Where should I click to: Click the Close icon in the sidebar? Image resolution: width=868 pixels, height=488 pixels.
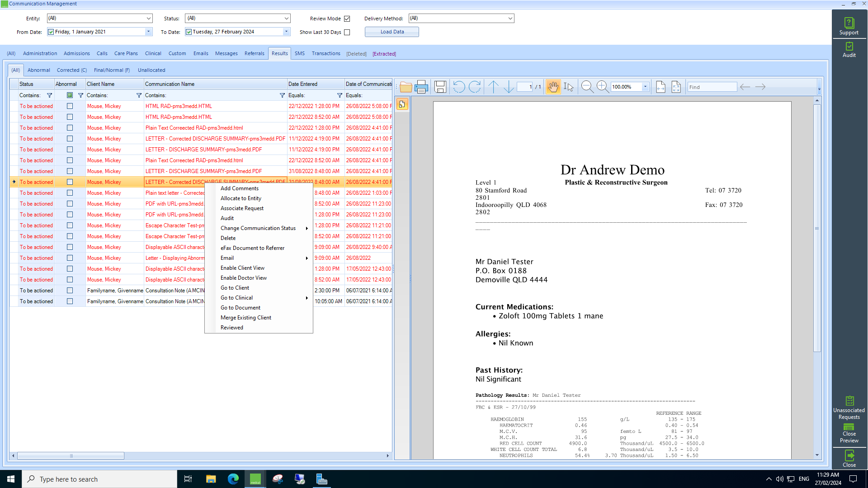click(x=849, y=459)
